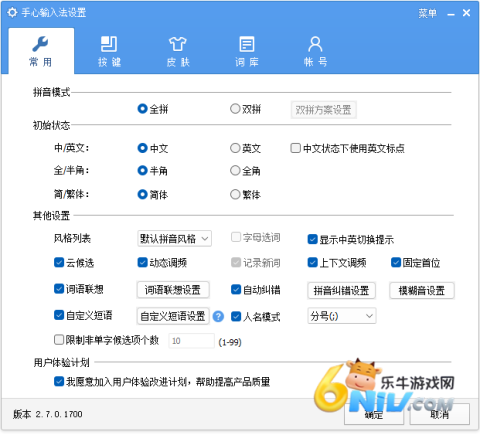Click 拼音纠错设置 button
This screenshot has height=435, width=480.
pyautogui.click(x=341, y=291)
